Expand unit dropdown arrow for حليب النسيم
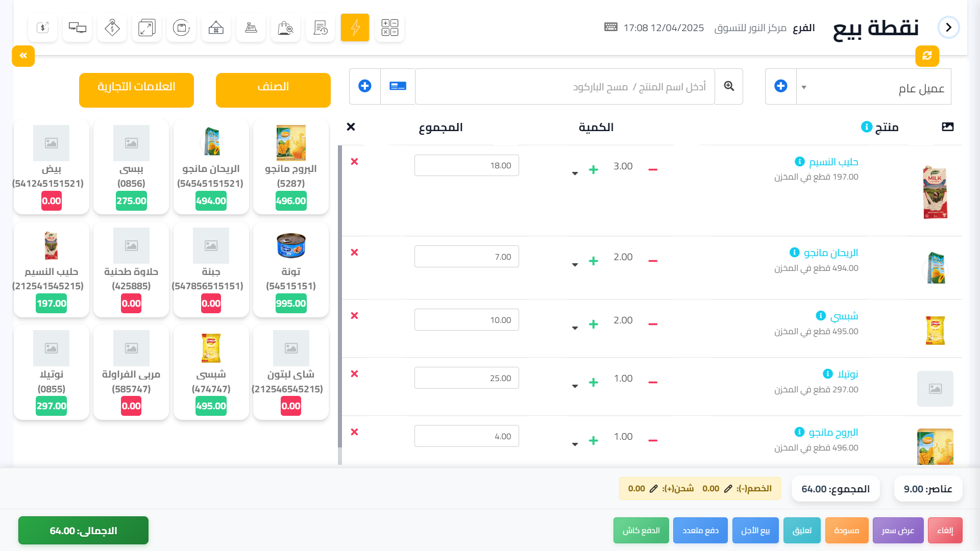Image resolution: width=980 pixels, height=551 pixels. (x=575, y=173)
